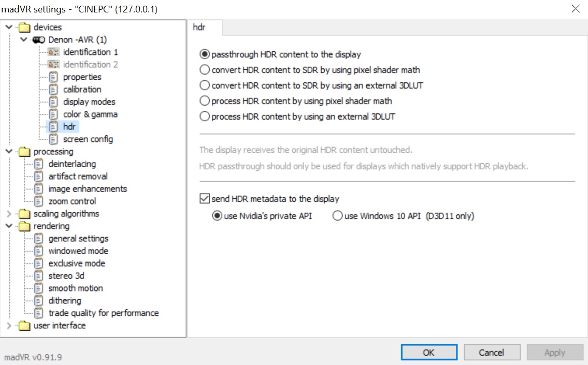Image resolution: width=588 pixels, height=365 pixels.
Task: Click the processing folder icon
Action: [x=24, y=152]
